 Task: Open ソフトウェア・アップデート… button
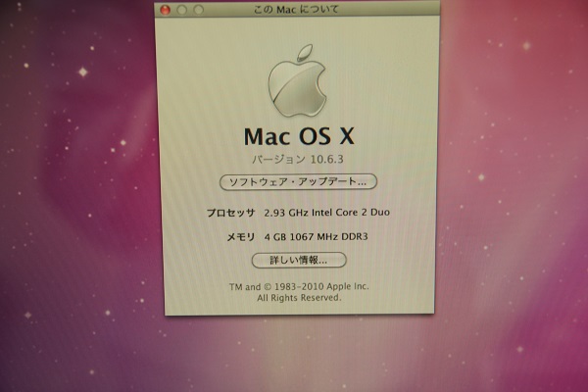pyautogui.click(x=298, y=182)
